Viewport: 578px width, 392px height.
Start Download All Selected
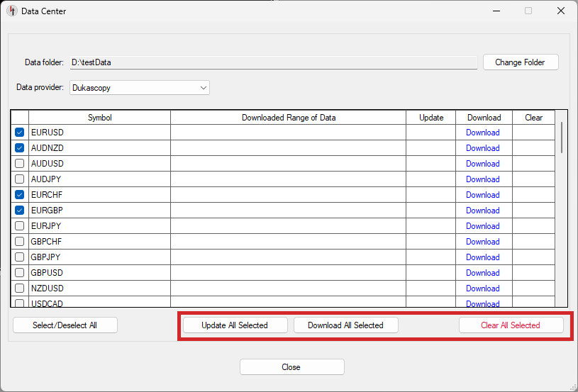pyautogui.click(x=345, y=325)
